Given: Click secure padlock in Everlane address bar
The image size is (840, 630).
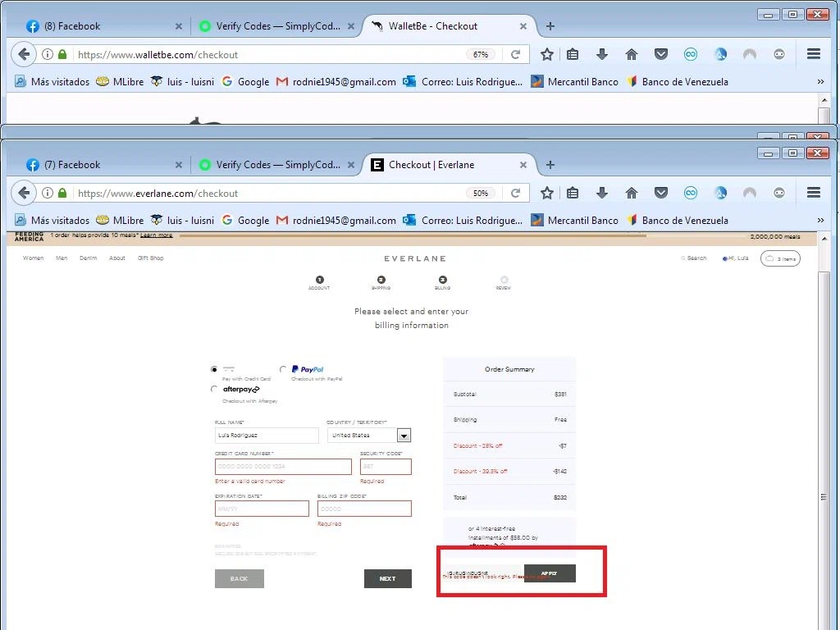Looking at the screenshot, I should pyautogui.click(x=62, y=193).
